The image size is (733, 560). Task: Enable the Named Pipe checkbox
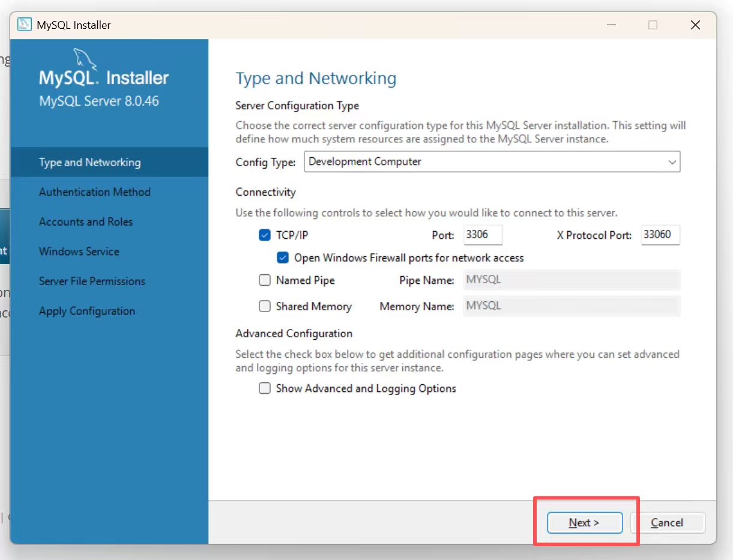(265, 280)
